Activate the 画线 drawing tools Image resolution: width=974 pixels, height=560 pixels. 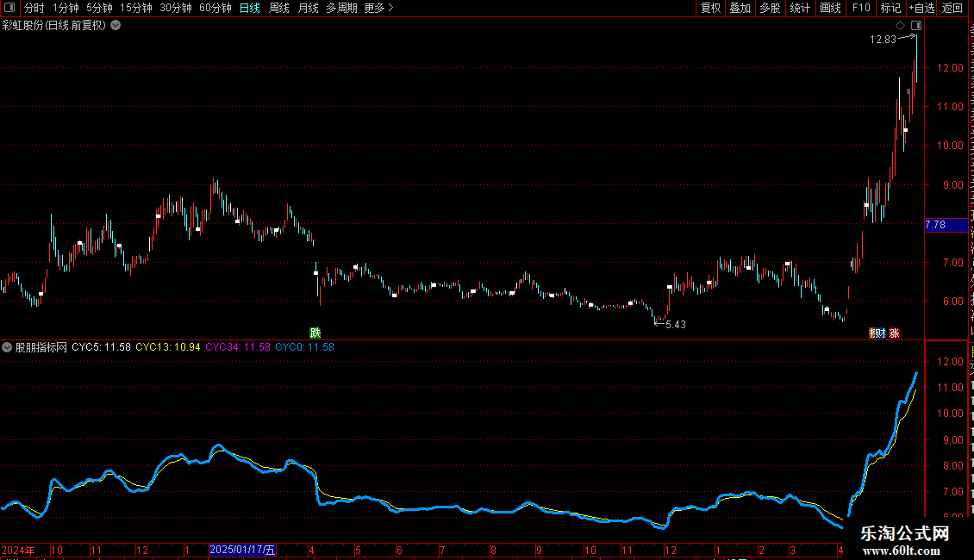click(x=831, y=8)
